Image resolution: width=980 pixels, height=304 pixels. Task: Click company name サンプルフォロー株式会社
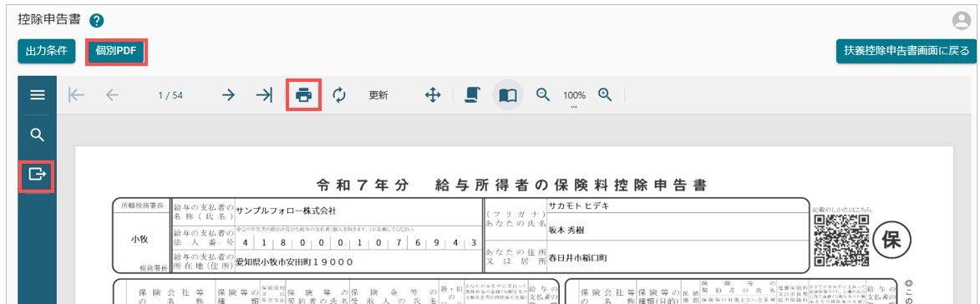click(286, 211)
